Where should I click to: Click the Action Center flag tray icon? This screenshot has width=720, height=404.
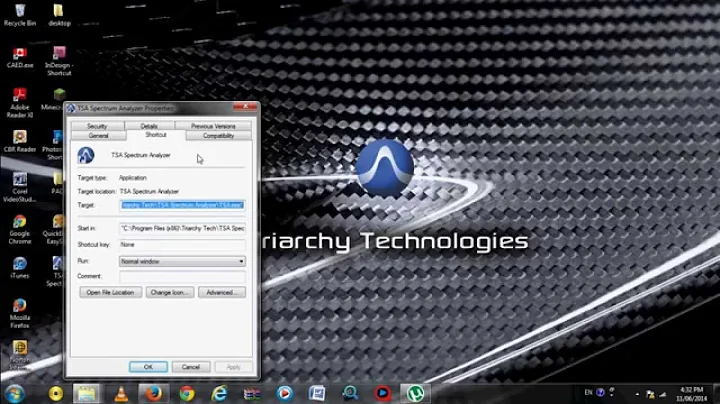click(650, 394)
